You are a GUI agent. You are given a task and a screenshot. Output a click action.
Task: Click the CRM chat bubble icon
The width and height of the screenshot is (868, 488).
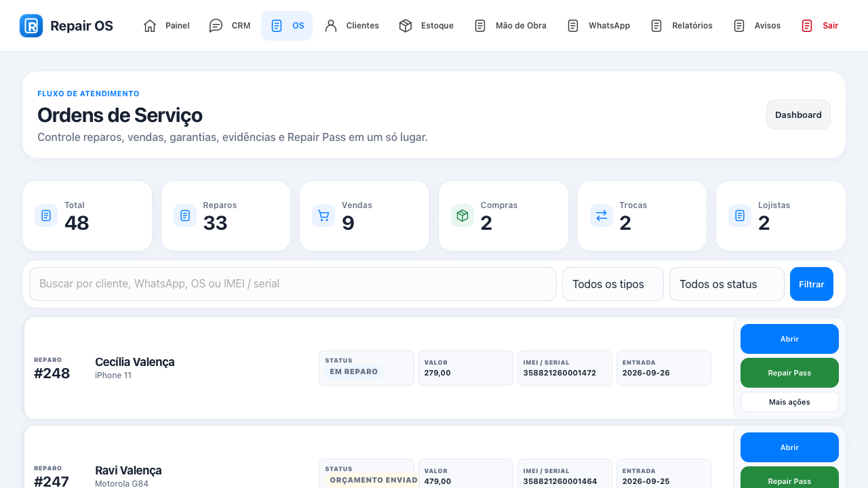[216, 26]
